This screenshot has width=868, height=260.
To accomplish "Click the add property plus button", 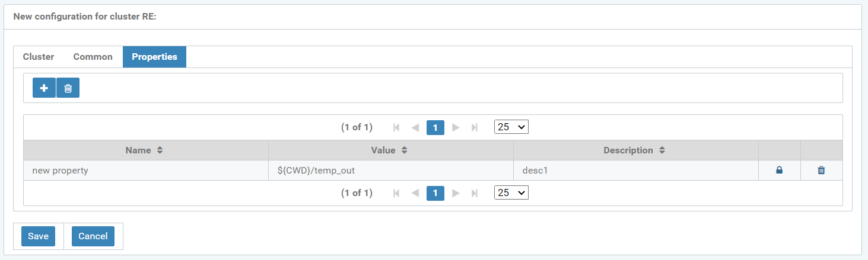I will click(44, 88).
